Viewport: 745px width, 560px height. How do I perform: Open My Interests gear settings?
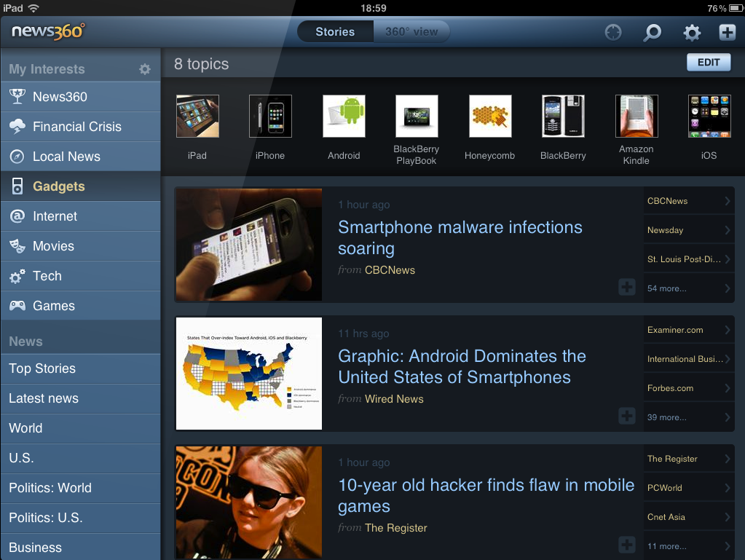(x=144, y=69)
